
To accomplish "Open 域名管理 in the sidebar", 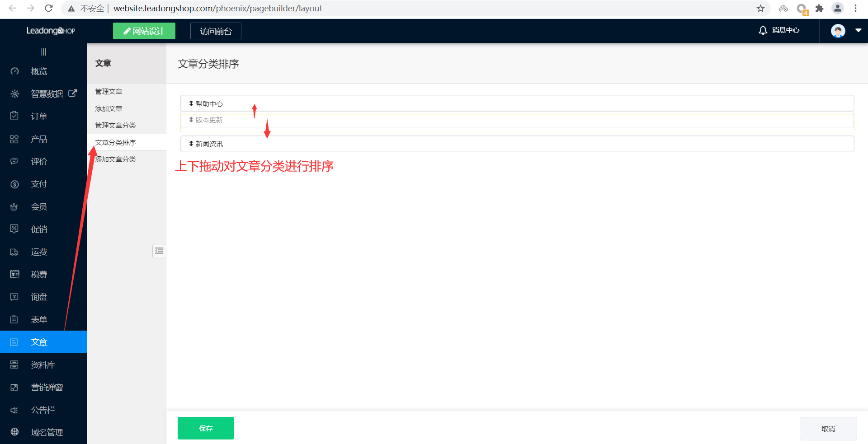I will click(47, 432).
